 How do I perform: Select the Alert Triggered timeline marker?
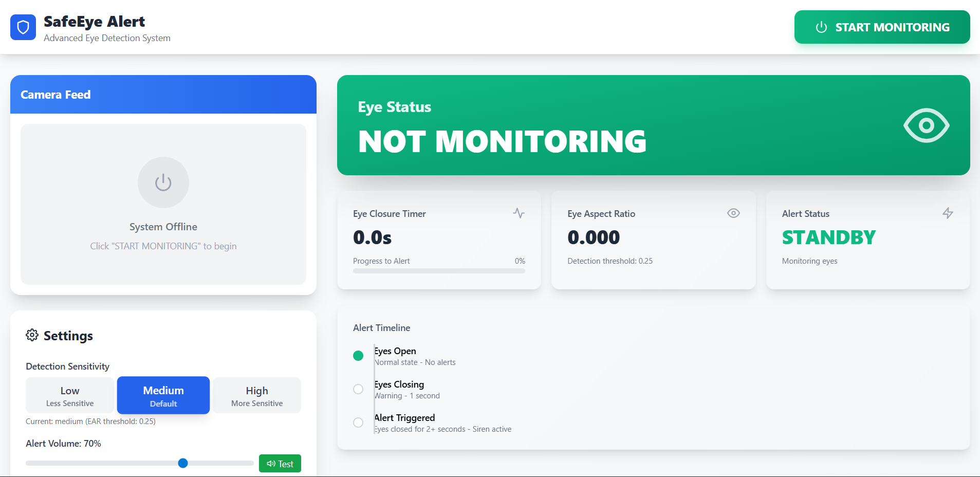[x=358, y=423]
